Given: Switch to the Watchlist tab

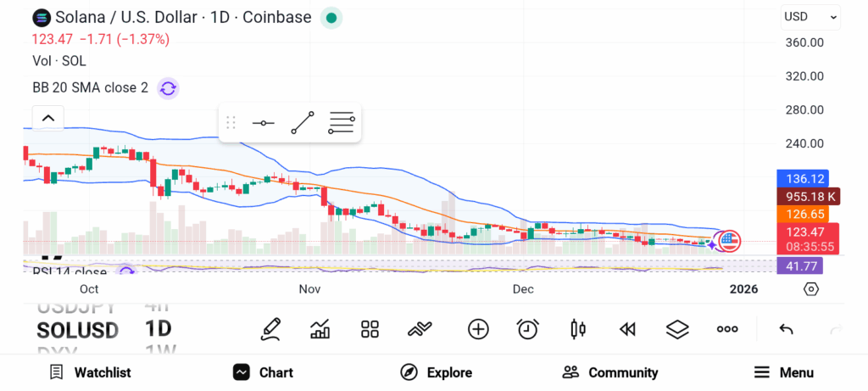Looking at the screenshot, I should pyautogui.click(x=90, y=372).
